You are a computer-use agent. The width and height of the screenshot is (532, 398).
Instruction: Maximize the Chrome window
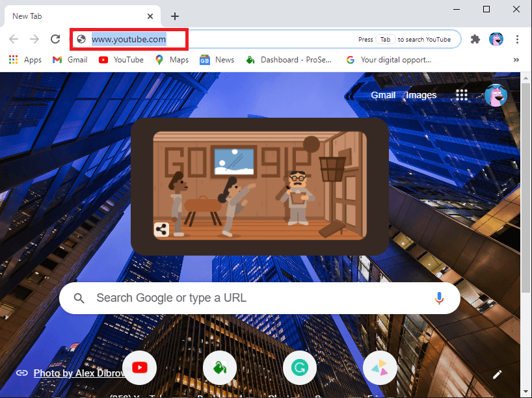pos(486,9)
